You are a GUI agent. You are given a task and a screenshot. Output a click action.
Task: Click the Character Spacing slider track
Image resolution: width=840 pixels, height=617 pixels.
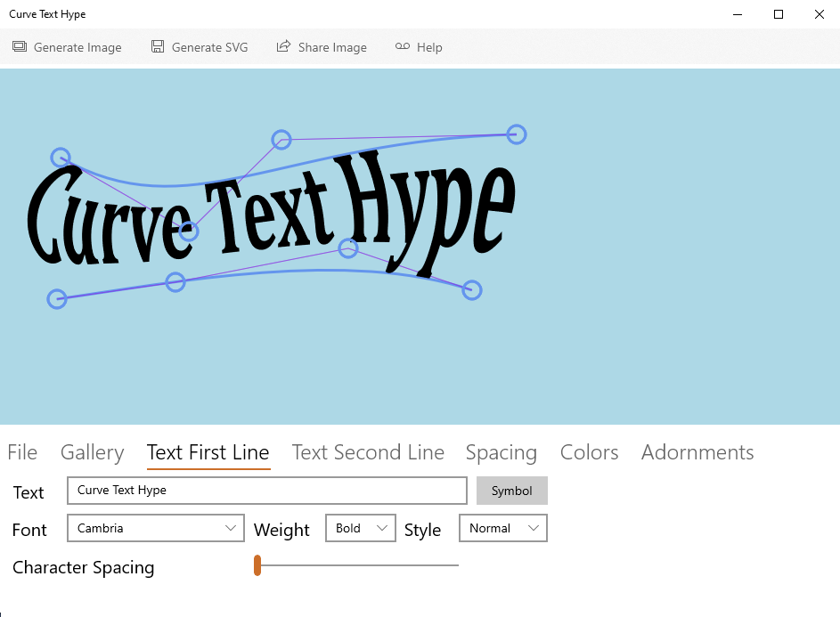coord(357,565)
